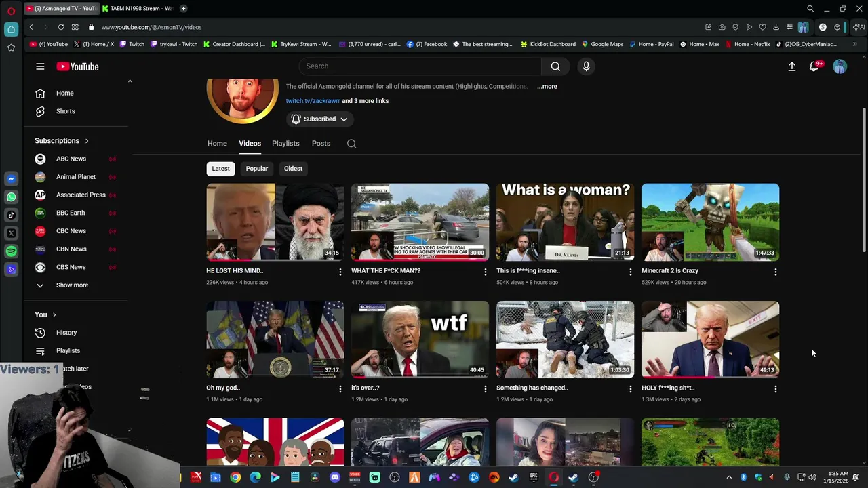Open YouTube notifications bell

pos(814,66)
